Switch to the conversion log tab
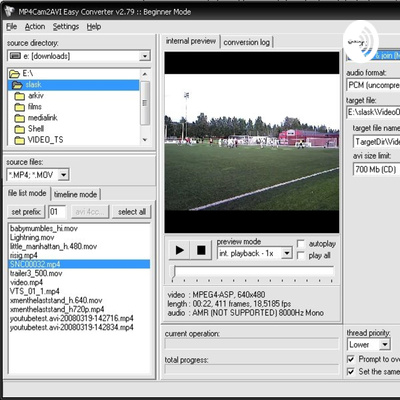This screenshot has width=400, height=400. (247, 42)
